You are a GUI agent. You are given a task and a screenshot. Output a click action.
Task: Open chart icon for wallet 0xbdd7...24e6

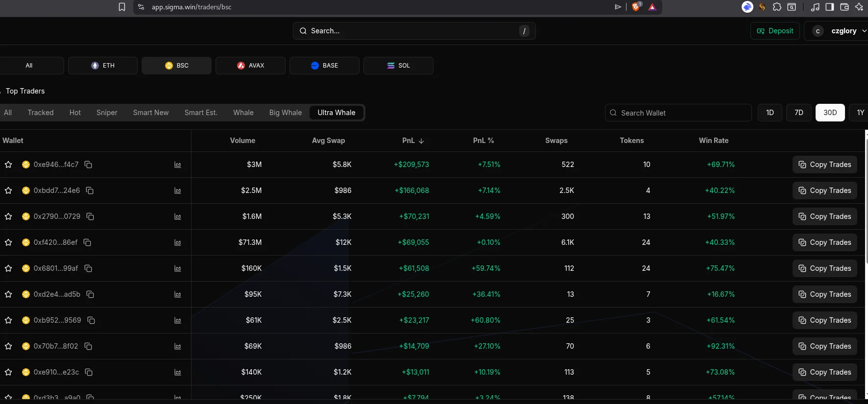tap(177, 191)
